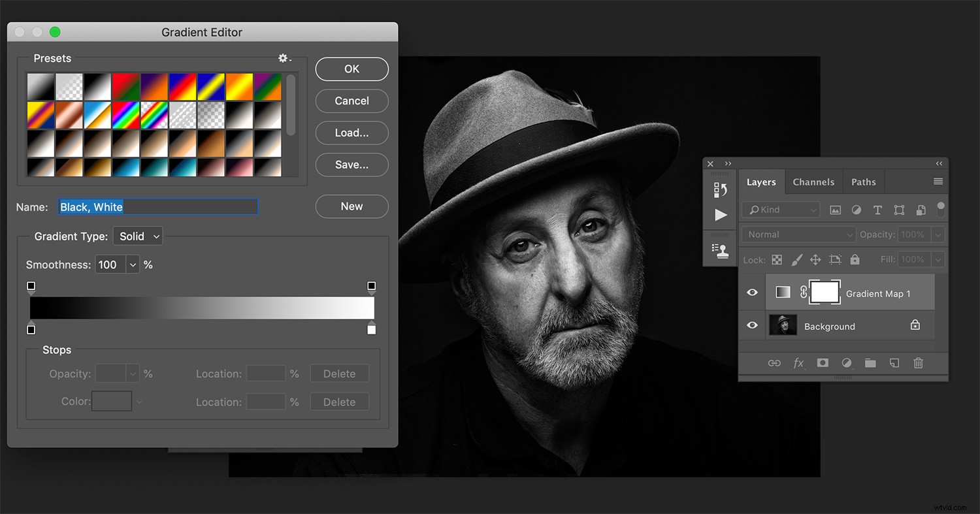Hide the Background layer

pyautogui.click(x=752, y=325)
